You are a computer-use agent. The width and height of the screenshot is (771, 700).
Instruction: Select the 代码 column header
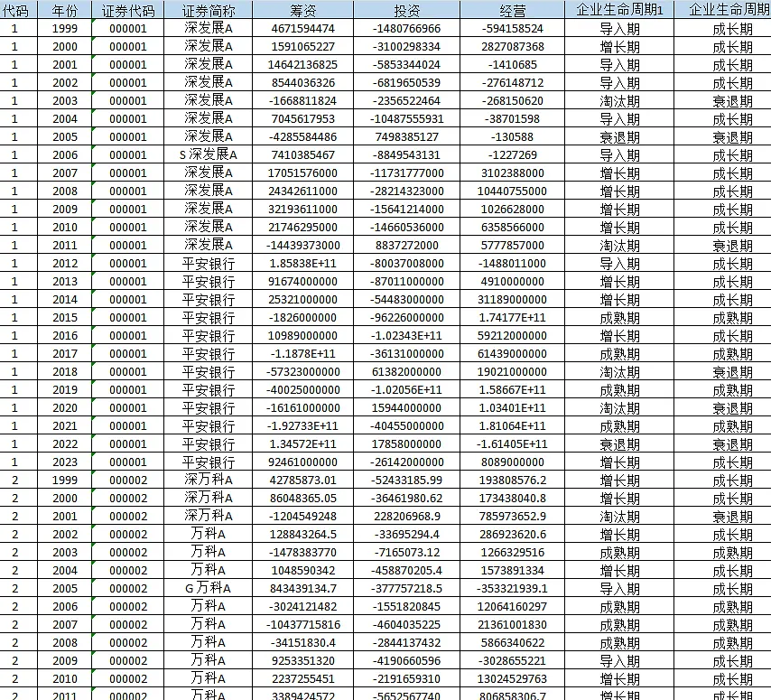18,10
